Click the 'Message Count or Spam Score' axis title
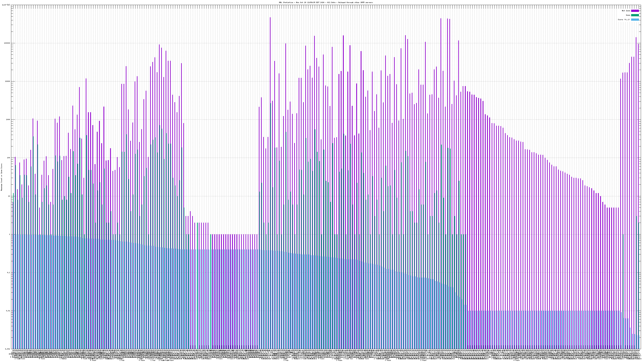This screenshot has width=644, height=362. tap(1, 177)
